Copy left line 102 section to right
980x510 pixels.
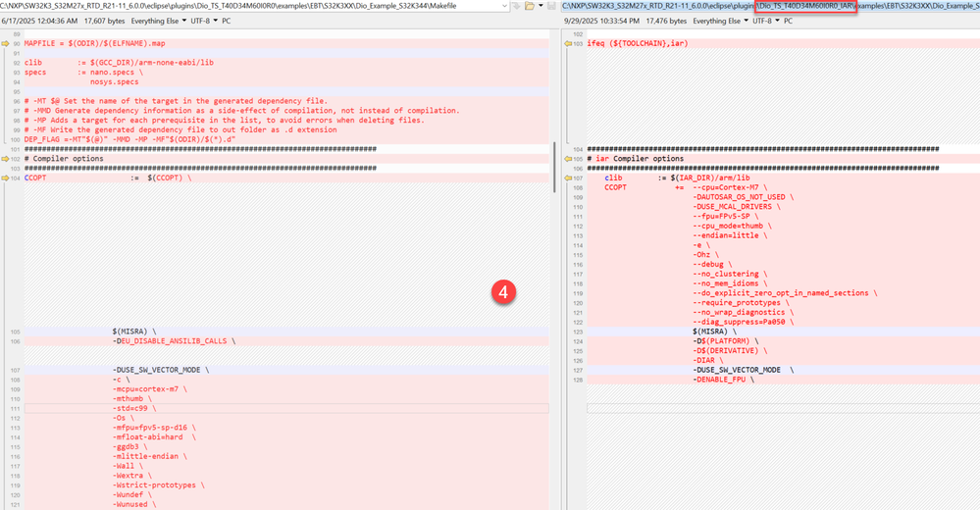pos(5,159)
